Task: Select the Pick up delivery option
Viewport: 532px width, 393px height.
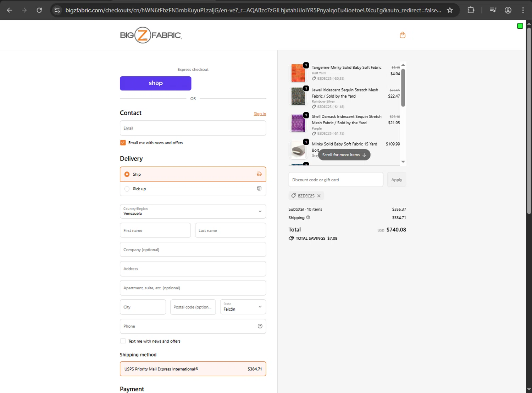Action: pos(193,189)
